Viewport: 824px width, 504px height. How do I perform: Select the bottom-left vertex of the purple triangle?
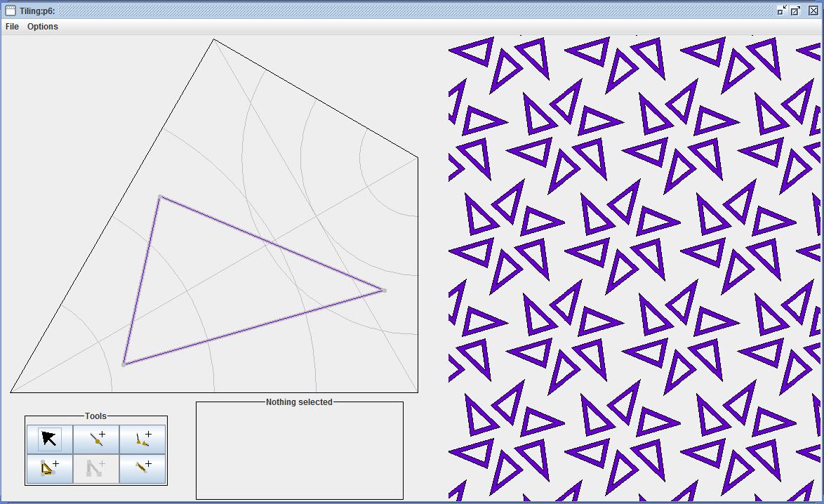tap(124, 364)
